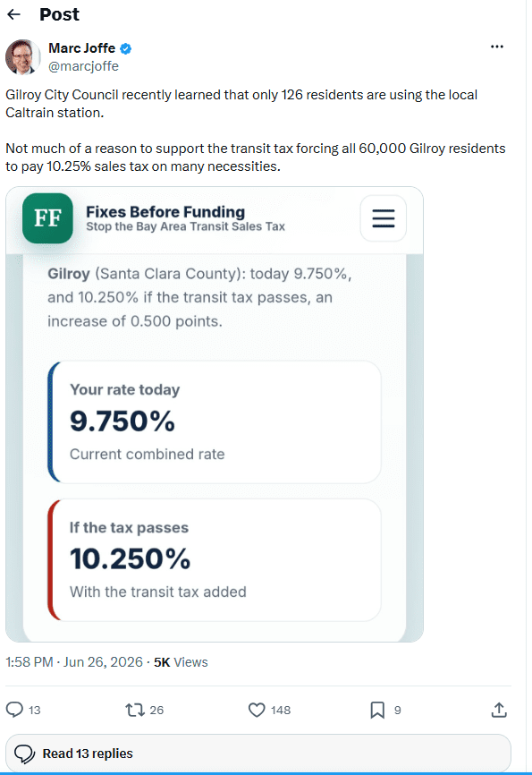This screenshot has width=532, height=775.
Task: Expand the Read 13 replies button
Action: (258, 754)
